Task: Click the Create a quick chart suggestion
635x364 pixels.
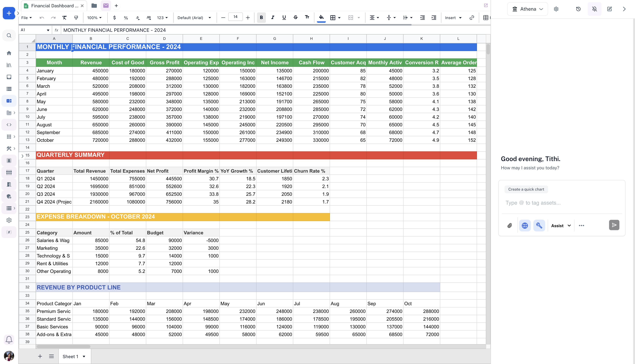Action: [526, 189]
